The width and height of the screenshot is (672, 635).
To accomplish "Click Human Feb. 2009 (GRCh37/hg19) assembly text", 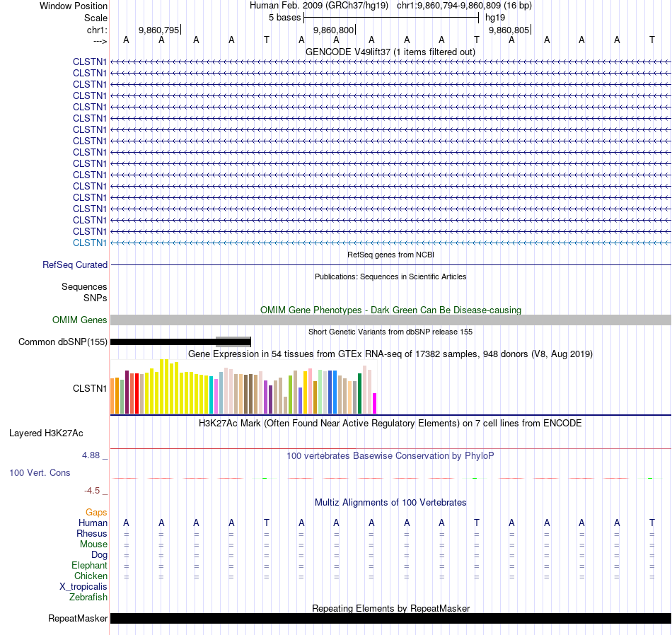I will [319, 6].
